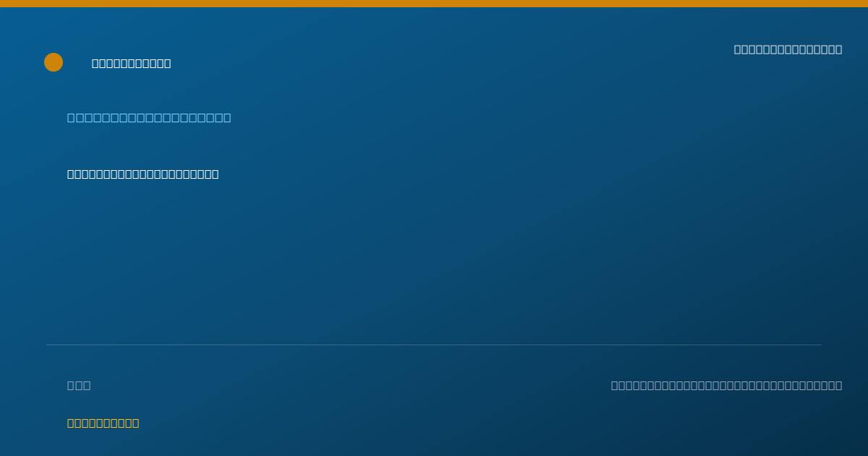Click the light blue heading line

tap(149, 117)
